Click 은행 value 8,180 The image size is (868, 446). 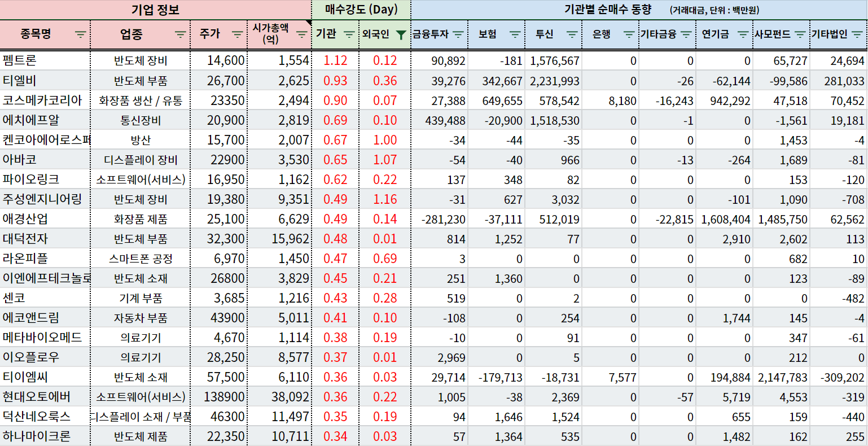(x=611, y=100)
